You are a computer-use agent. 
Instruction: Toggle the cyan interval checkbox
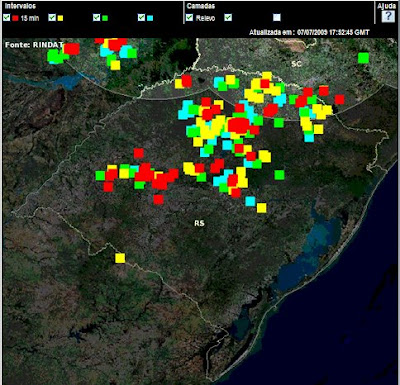(x=142, y=17)
